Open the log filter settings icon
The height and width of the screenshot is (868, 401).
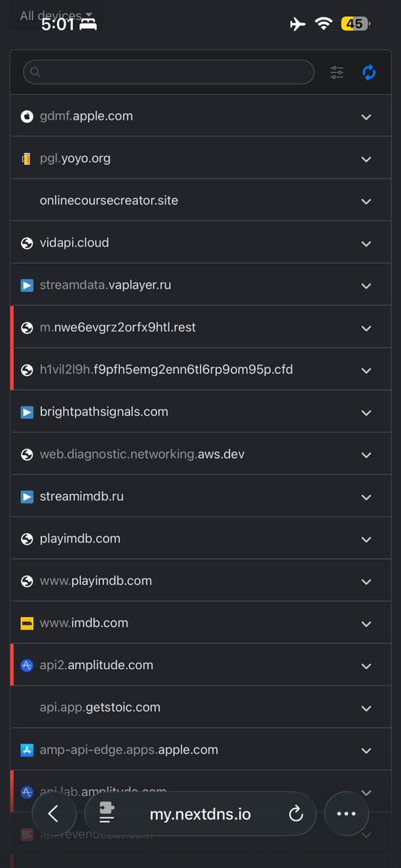tap(337, 72)
